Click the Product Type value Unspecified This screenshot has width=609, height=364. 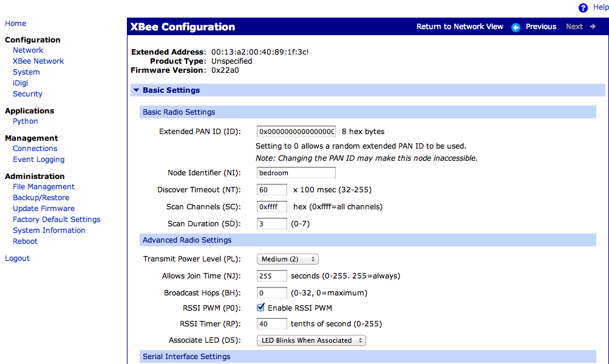pos(231,61)
